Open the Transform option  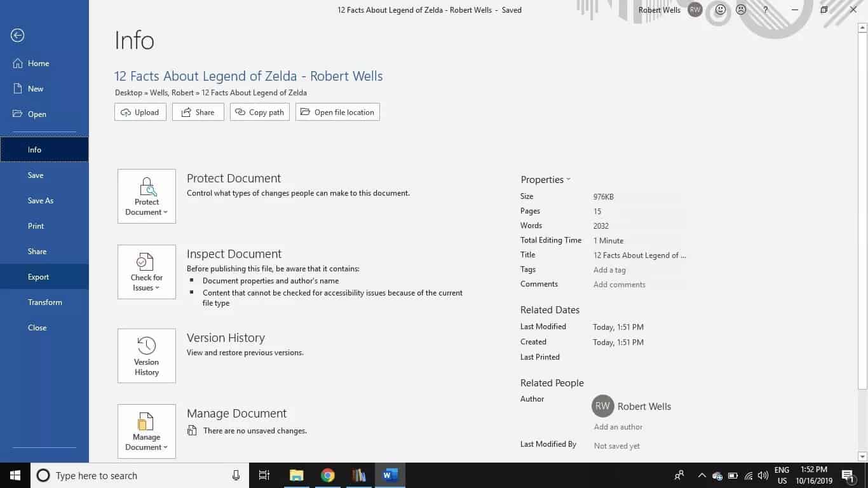pyautogui.click(x=44, y=302)
